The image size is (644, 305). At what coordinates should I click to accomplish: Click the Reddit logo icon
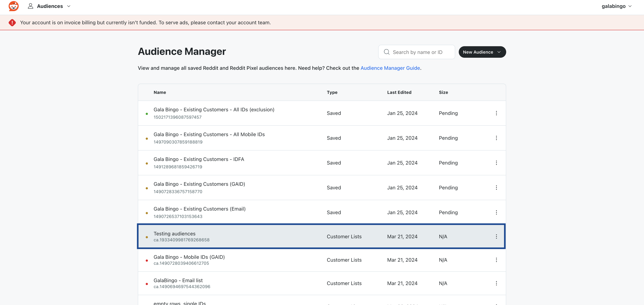(x=13, y=6)
